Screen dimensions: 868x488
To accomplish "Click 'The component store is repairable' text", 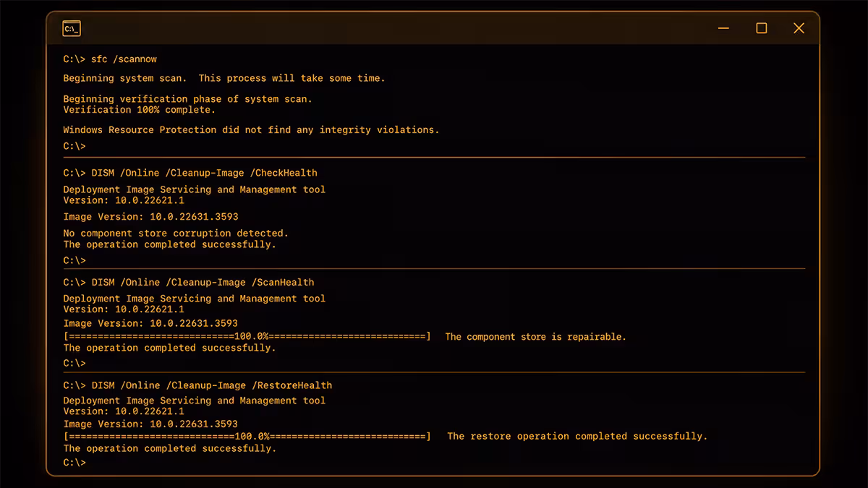I will [x=535, y=337].
